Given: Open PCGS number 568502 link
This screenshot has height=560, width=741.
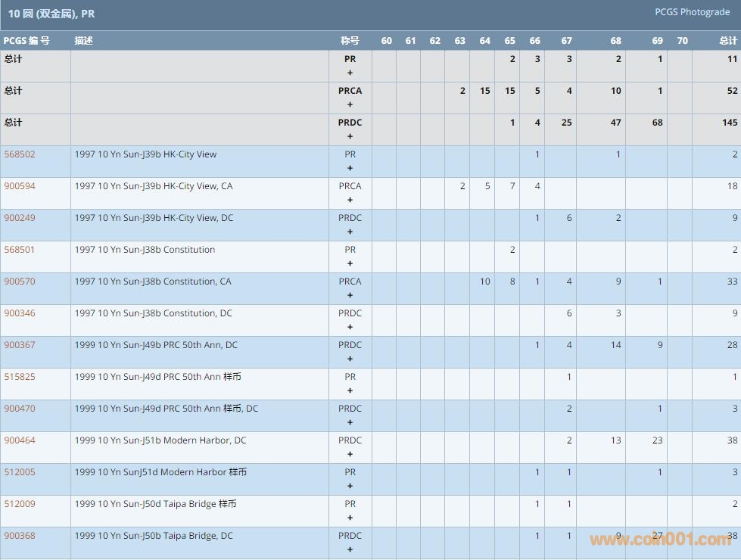Looking at the screenshot, I should point(20,154).
